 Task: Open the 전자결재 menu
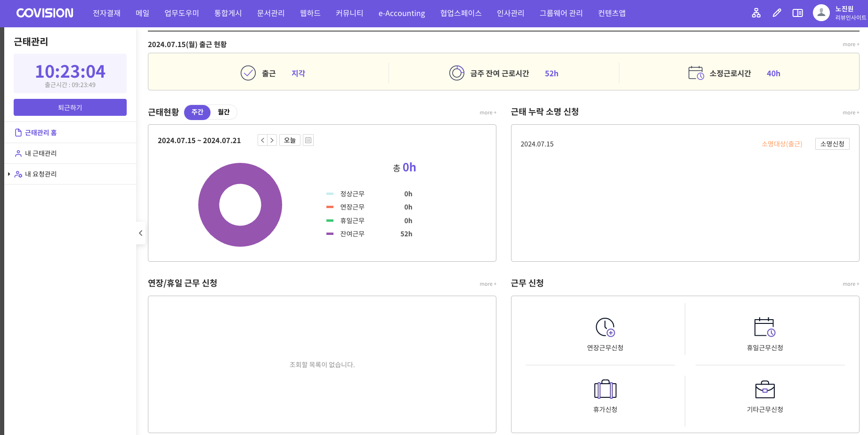106,13
